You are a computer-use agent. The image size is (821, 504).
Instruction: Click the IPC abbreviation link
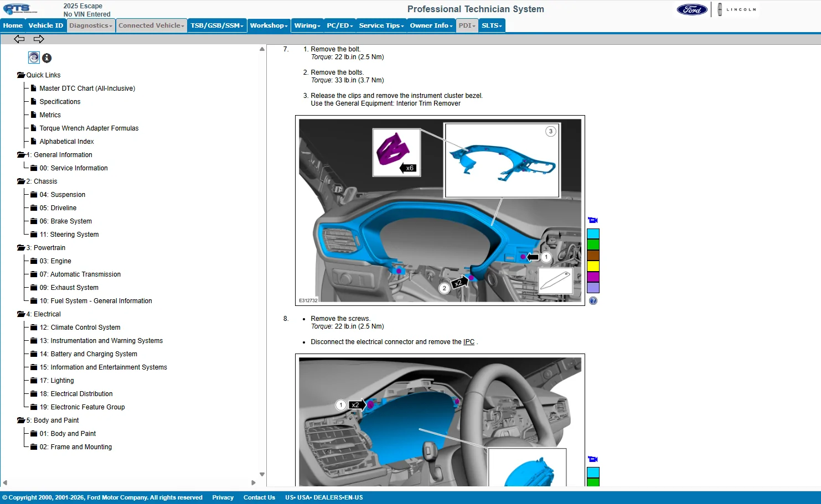click(469, 342)
